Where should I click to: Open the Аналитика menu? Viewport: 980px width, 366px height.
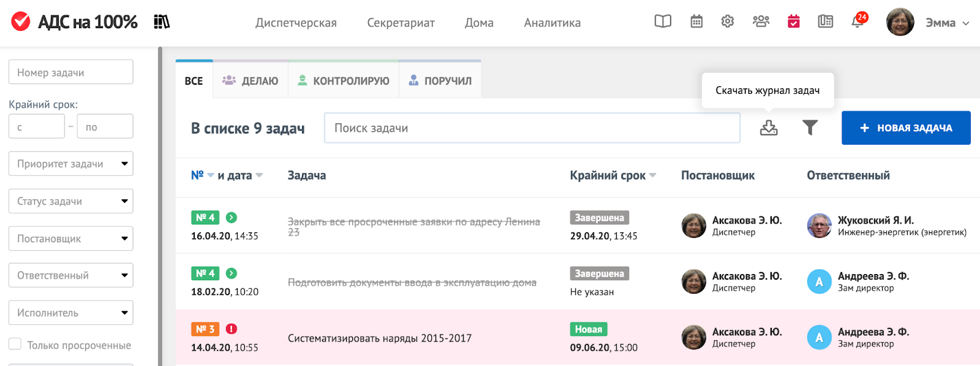[552, 23]
